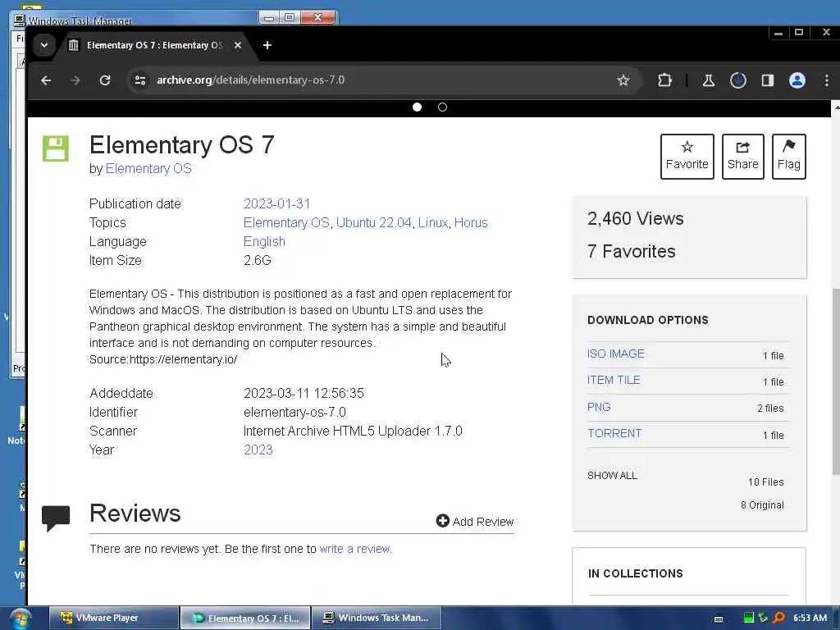This screenshot has height=630, width=840.
Task: Open the 'write a review' link
Action: (x=354, y=549)
